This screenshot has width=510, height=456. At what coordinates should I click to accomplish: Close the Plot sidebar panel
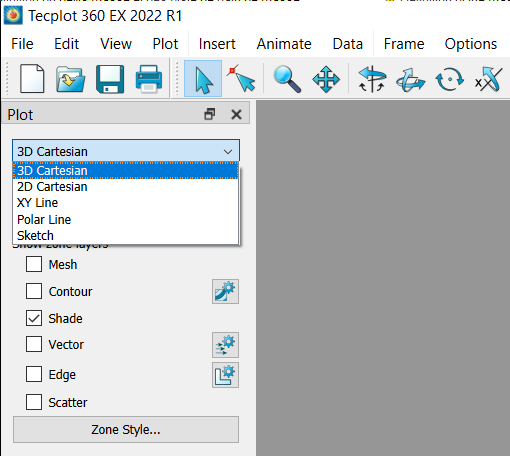coord(236,115)
